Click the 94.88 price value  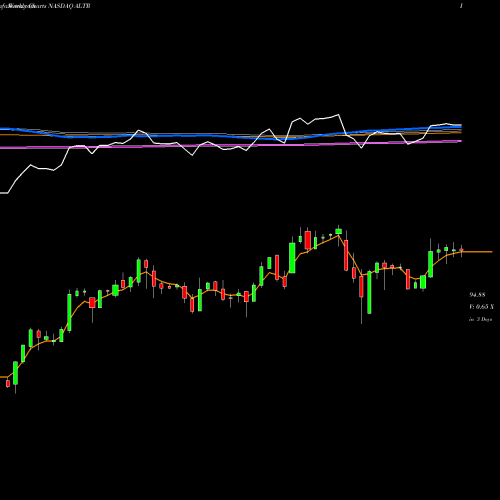[x=477, y=295]
